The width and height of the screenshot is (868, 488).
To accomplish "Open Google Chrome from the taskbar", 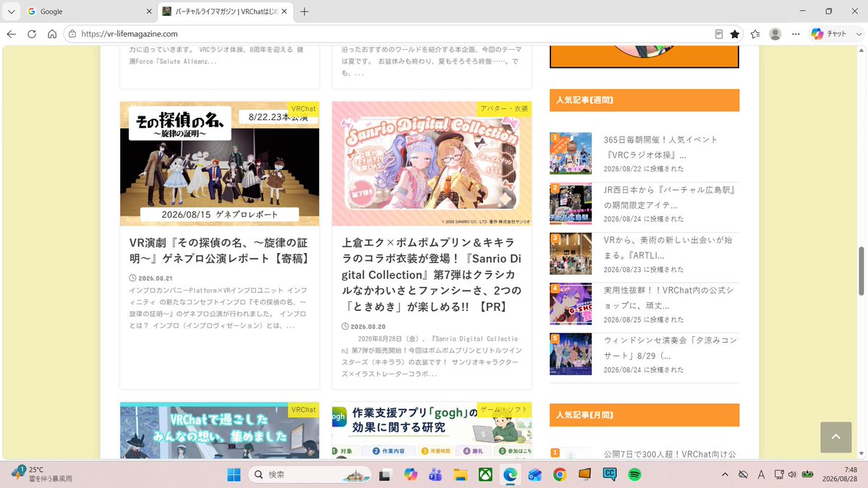I will click(559, 474).
